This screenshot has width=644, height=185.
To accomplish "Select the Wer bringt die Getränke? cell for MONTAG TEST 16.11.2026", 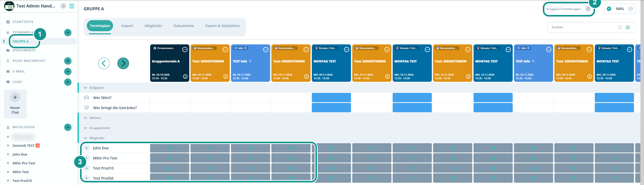I will click(x=412, y=108).
